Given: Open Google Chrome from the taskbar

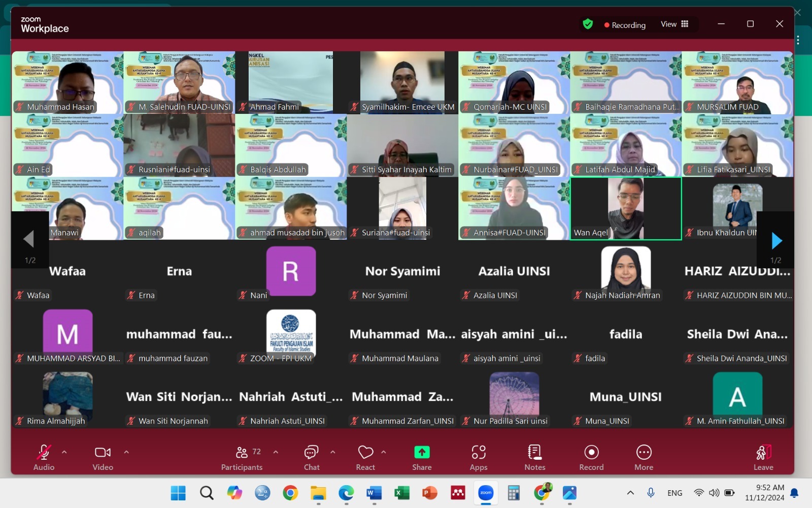Looking at the screenshot, I should point(290,493).
